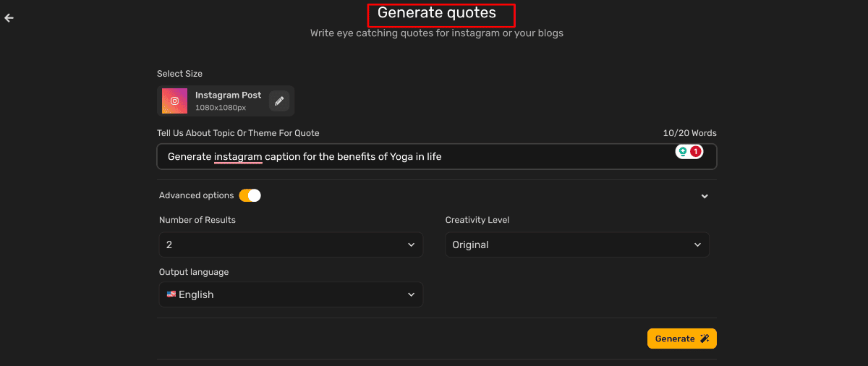Open the Creativity Level dropdown showing Original

tap(576, 245)
